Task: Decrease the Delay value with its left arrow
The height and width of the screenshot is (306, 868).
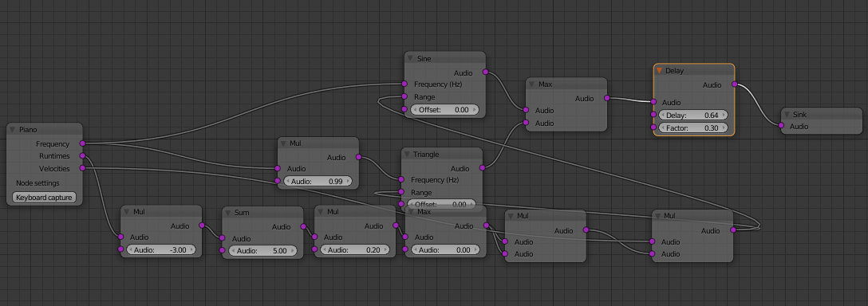Action: [x=663, y=115]
